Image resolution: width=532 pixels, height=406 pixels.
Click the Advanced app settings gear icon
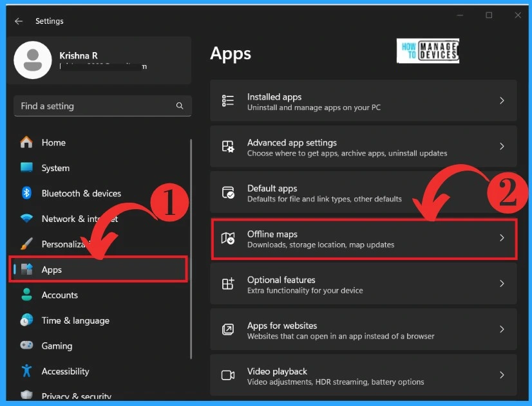tap(227, 147)
